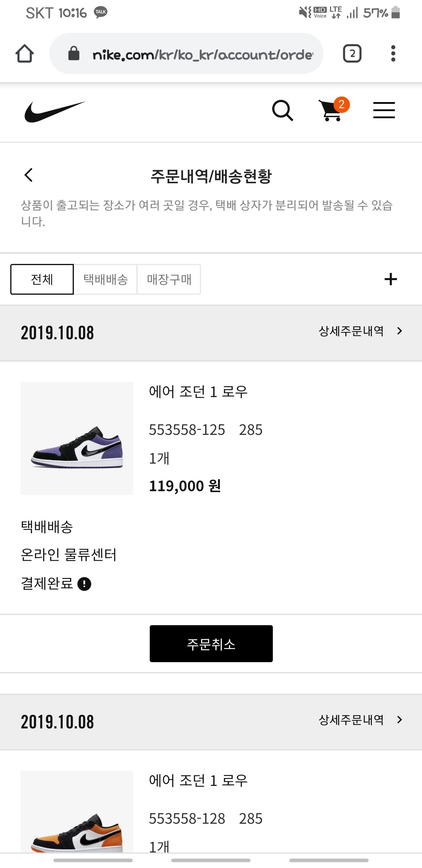Tap the Nike swoosh logo
The width and height of the screenshot is (422, 868).
[x=55, y=111]
